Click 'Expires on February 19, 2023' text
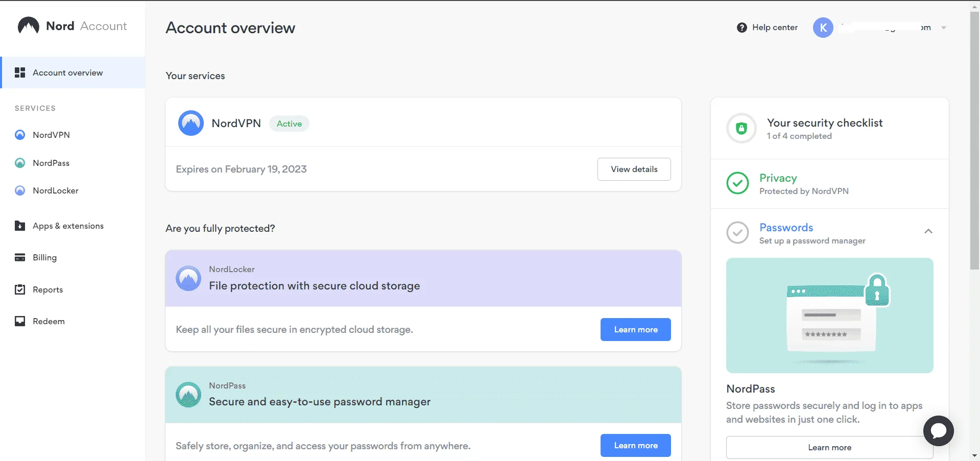Image resolution: width=980 pixels, height=461 pixels. 241,169
